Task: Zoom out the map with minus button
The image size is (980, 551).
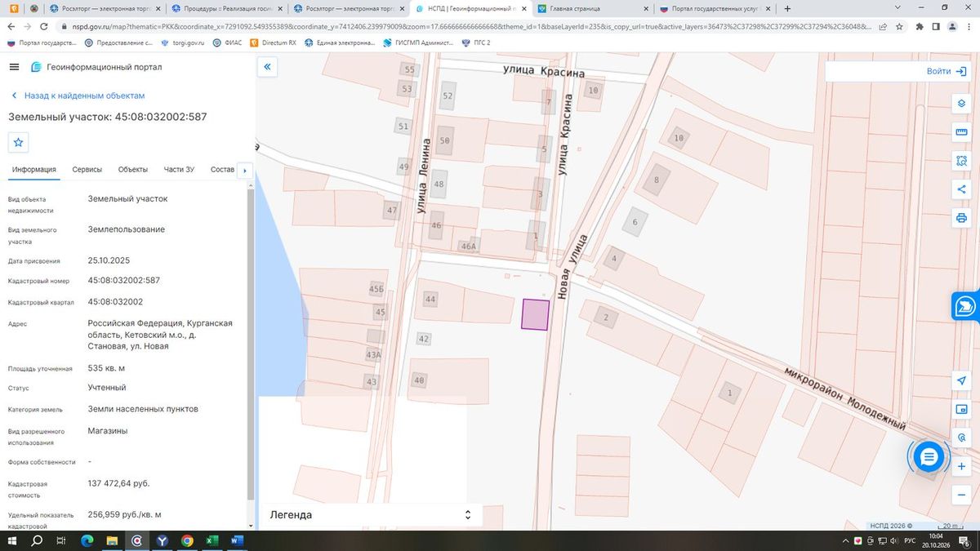Action: pyautogui.click(x=961, y=495)
